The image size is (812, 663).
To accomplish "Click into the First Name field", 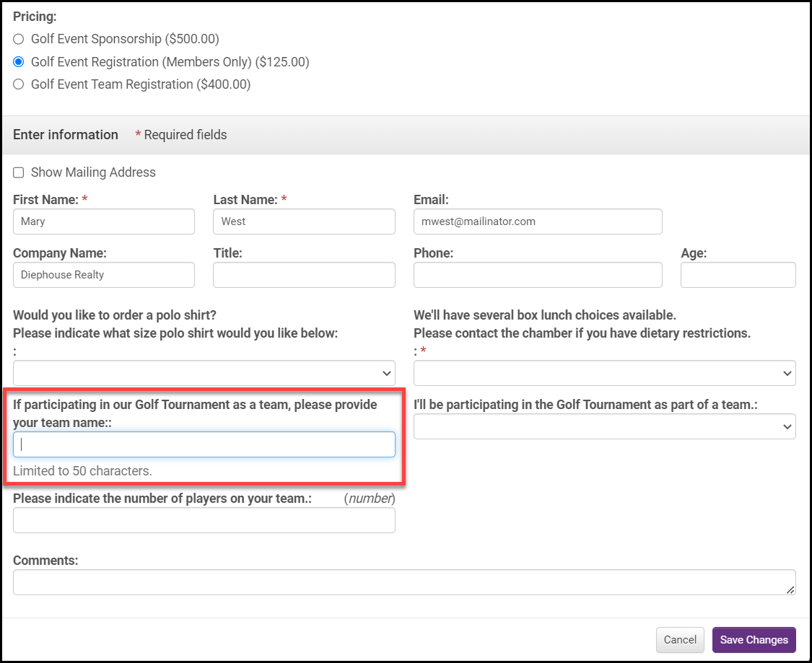I will click(x=104, y=221).
